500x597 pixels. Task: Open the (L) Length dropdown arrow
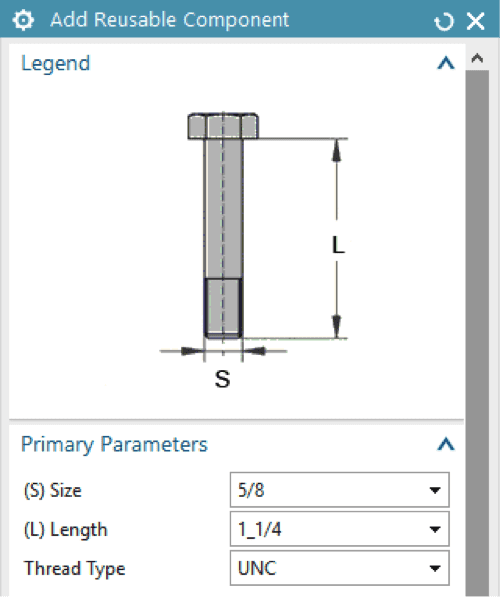coord(435,529)
